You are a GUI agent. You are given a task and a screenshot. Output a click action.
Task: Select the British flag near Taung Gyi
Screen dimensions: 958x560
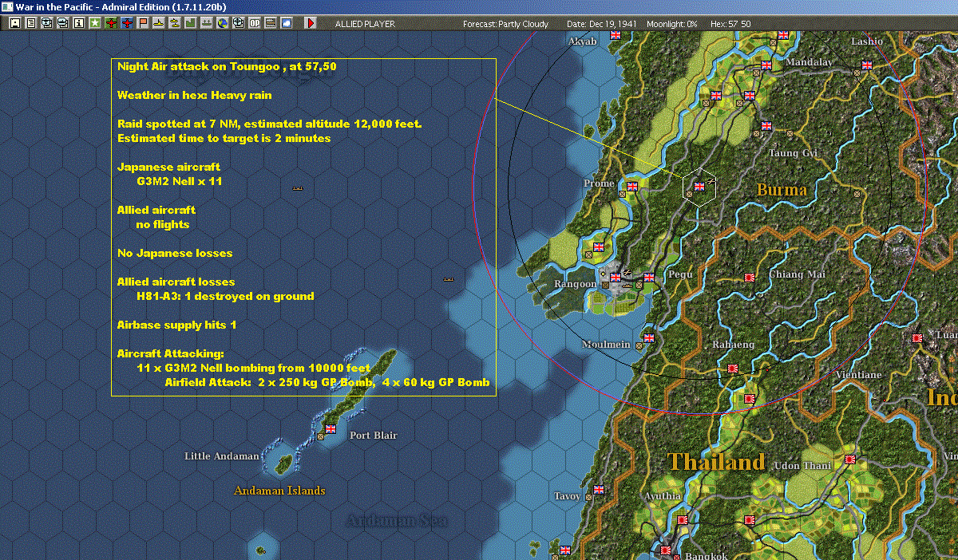pos(766,125)
